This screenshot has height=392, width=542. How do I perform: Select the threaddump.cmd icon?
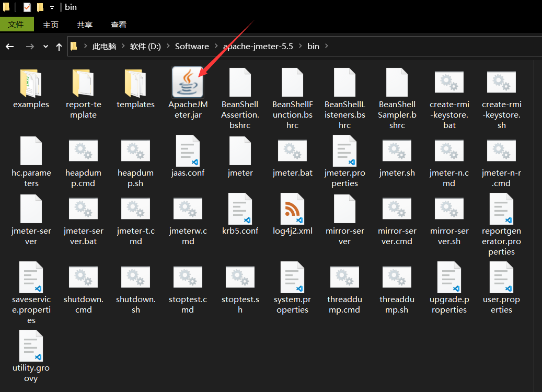(x=344, y=277)
